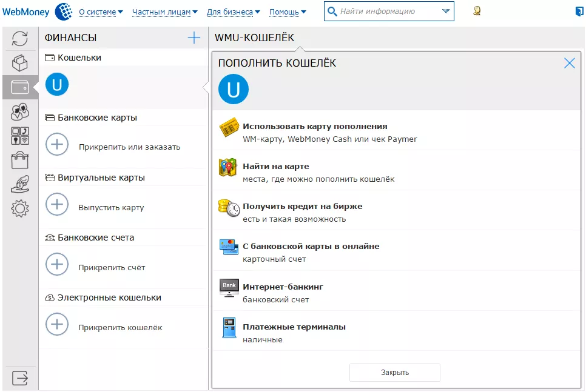Viewport: 586px width, 392px height.
Task: Click the coins and clock credit icon
Action: (229, 208)
